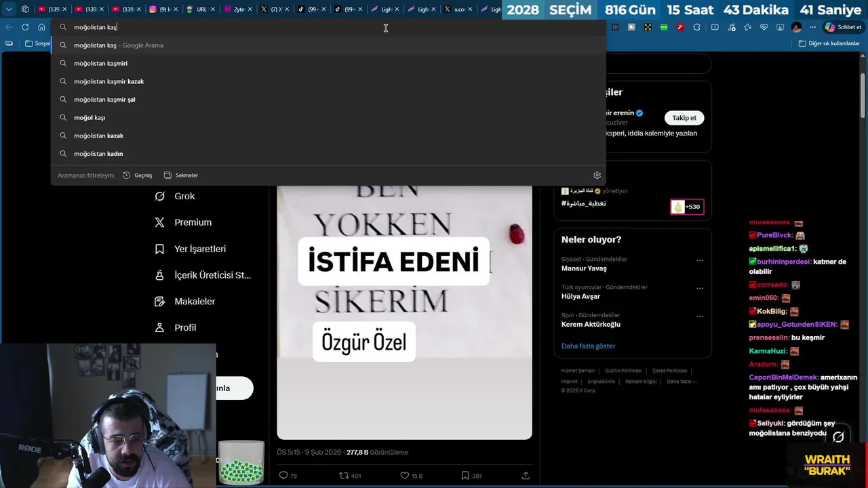This screenshot has width=868, height=488.
Task: Share the post via share icon
Action: pyautogui.click(x=526, y=476)
